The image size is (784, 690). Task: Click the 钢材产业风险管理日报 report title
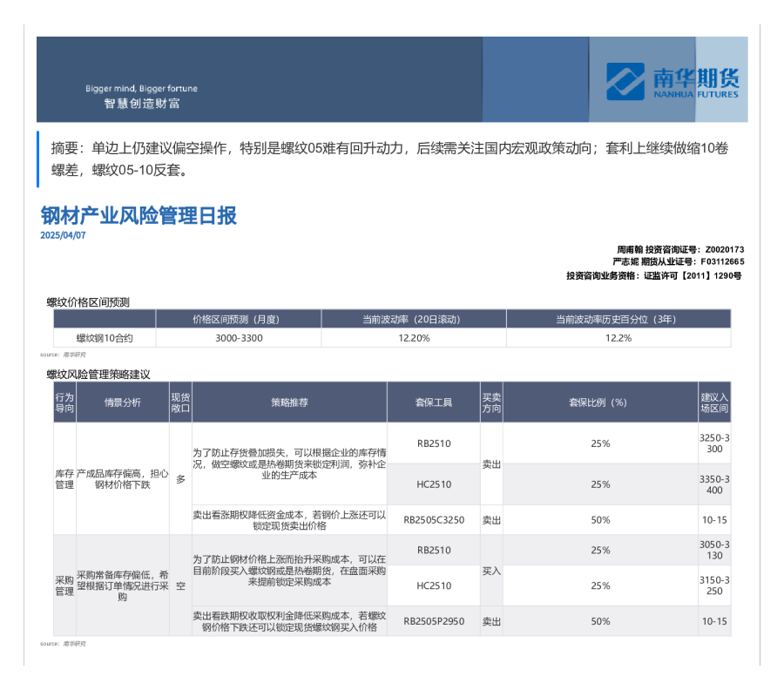click(139, 216)
